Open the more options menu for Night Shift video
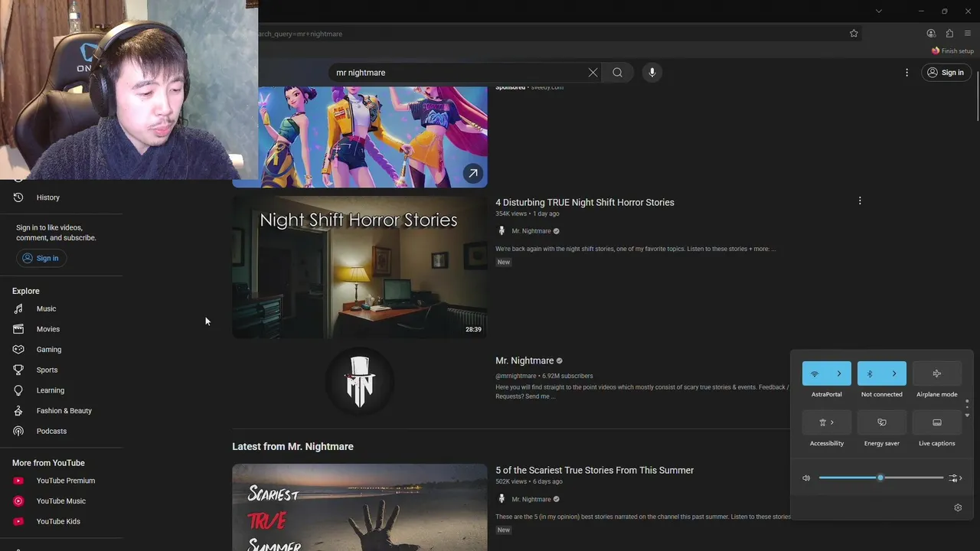The height and width of the screenshot is (551, 980). coord(860,201)
